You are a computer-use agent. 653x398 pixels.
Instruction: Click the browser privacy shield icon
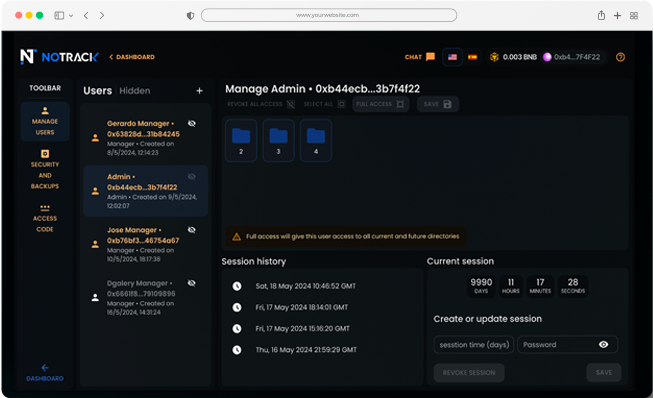coord(190,16)
